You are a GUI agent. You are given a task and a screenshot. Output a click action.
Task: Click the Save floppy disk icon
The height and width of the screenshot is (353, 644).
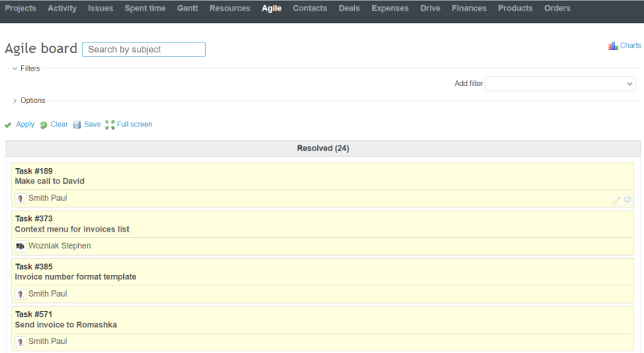point(77,125)
